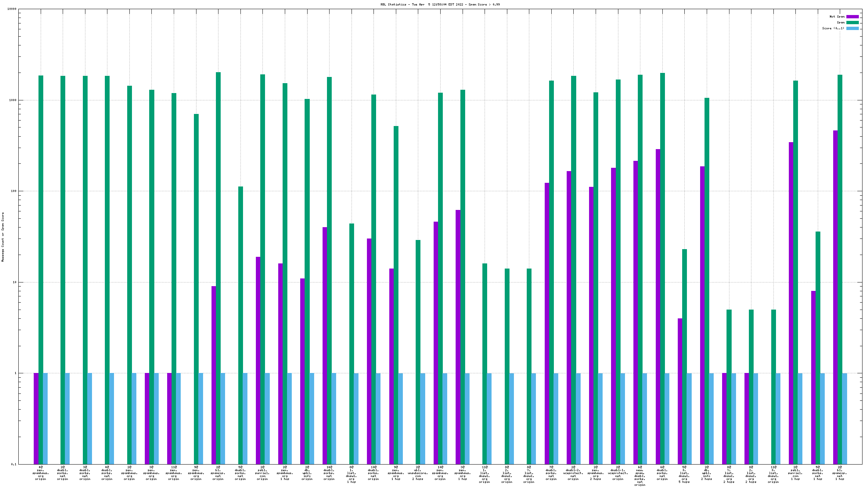
Task: Click the green Spam legend swatch
Action: click(x=852, y=22)
